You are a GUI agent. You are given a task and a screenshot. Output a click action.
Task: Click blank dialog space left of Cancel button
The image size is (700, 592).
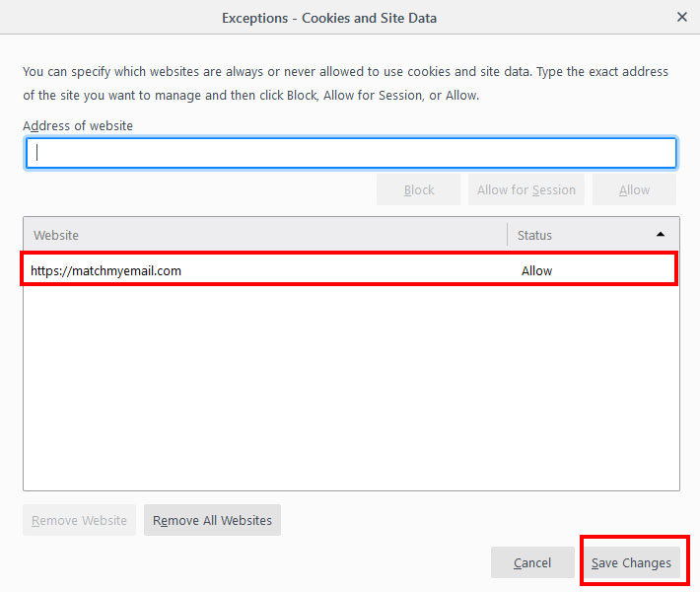coord(296,562)
